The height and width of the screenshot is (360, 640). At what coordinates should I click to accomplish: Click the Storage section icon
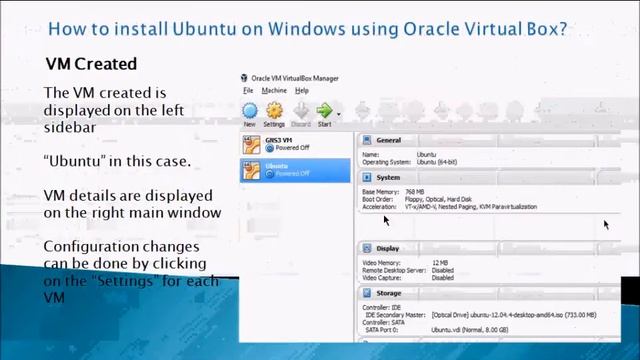[x=367, y=293]
